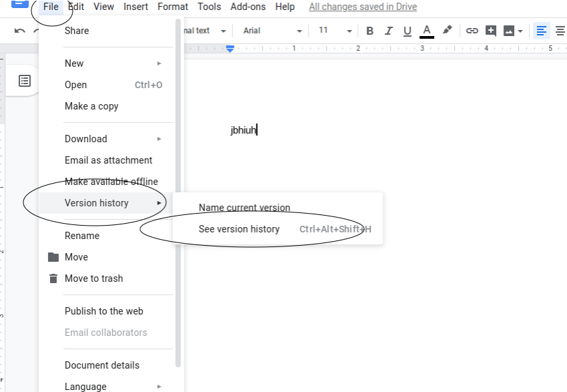Open the text color picker
Screen dimensions: 567x392
(427, 31)
